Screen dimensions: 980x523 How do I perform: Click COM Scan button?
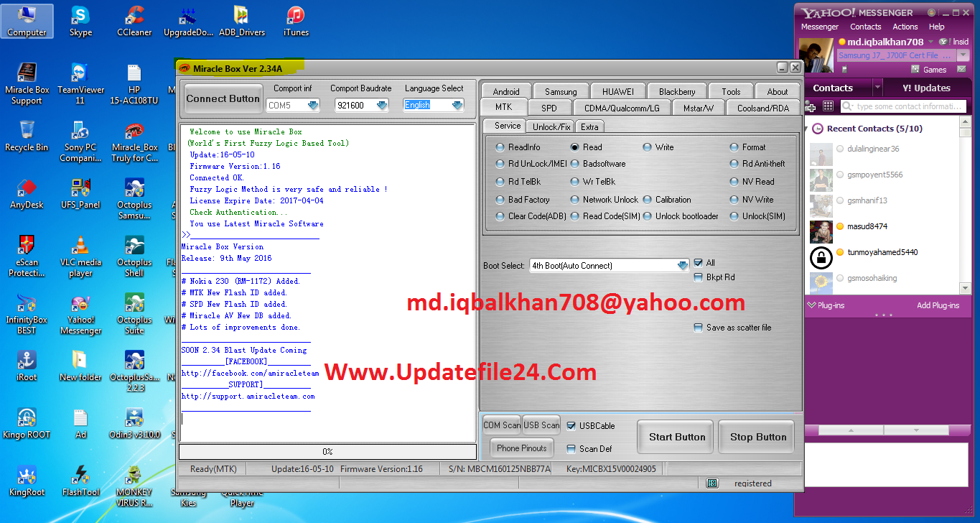pyautogui.click(x=502, y=425)
